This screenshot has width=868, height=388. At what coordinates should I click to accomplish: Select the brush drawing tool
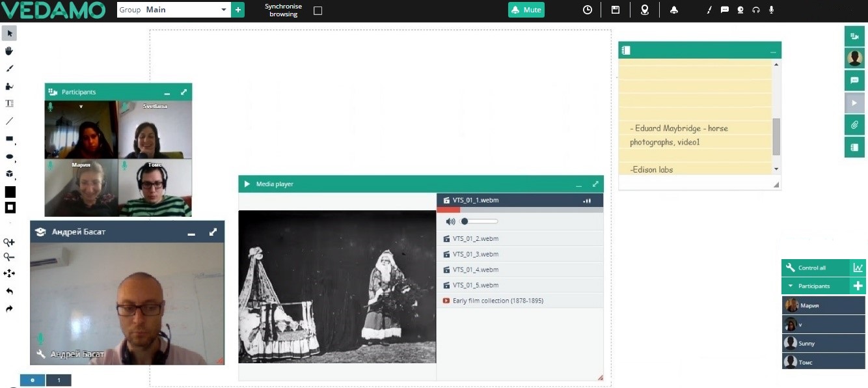[9, 68]
